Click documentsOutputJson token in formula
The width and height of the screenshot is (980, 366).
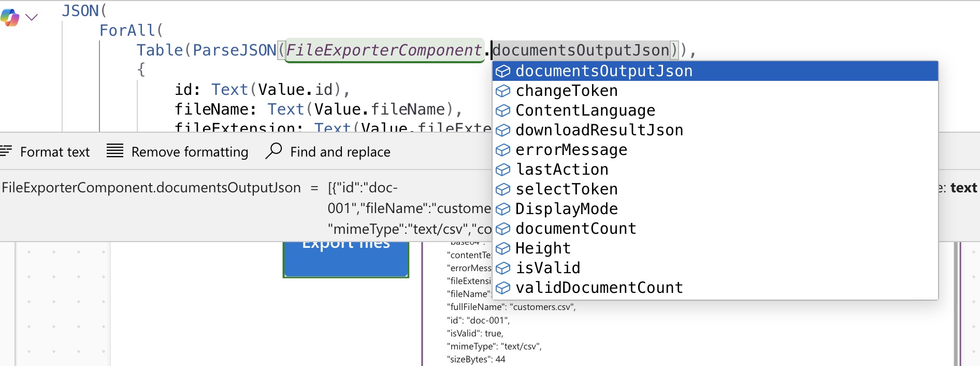tap(581, 50)
